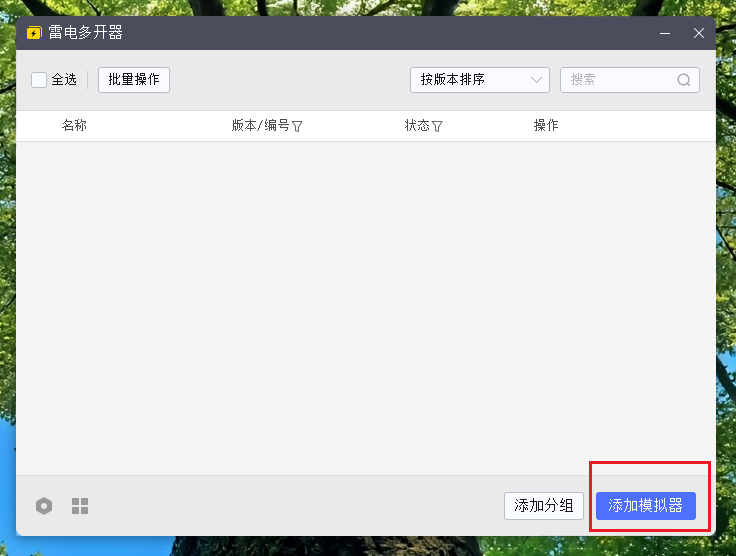The image size is (736, 556).
Task: Close the 雷电多开器 window
Action: [x=699, y=33]
